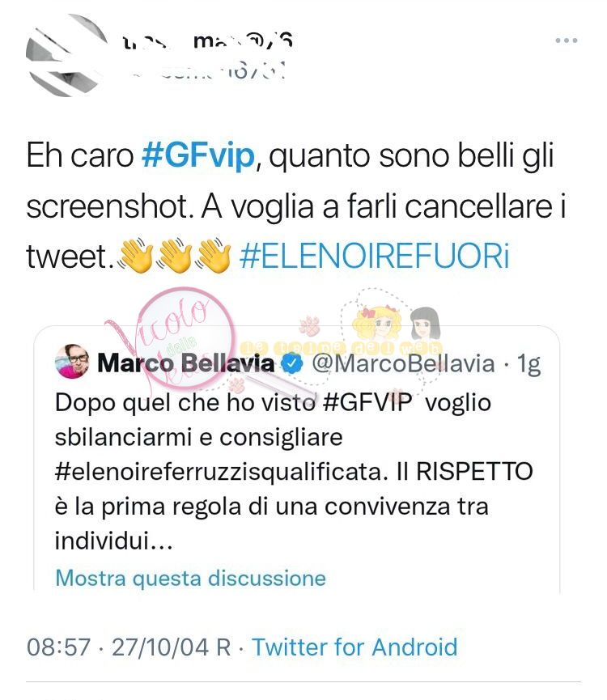Viewport: 607px width, 700px height.
Task: Open the Twitter for Android source link
Action: [x=354, y=647]
